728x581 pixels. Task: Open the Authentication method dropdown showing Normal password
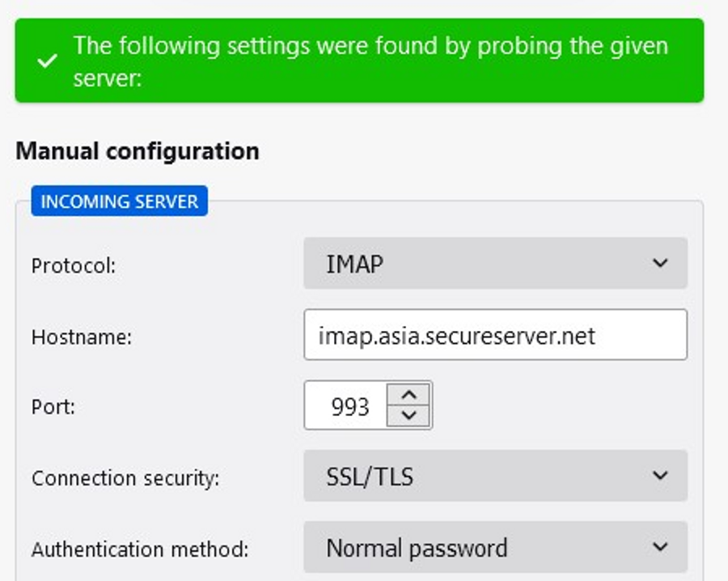[x=495, y=548]
